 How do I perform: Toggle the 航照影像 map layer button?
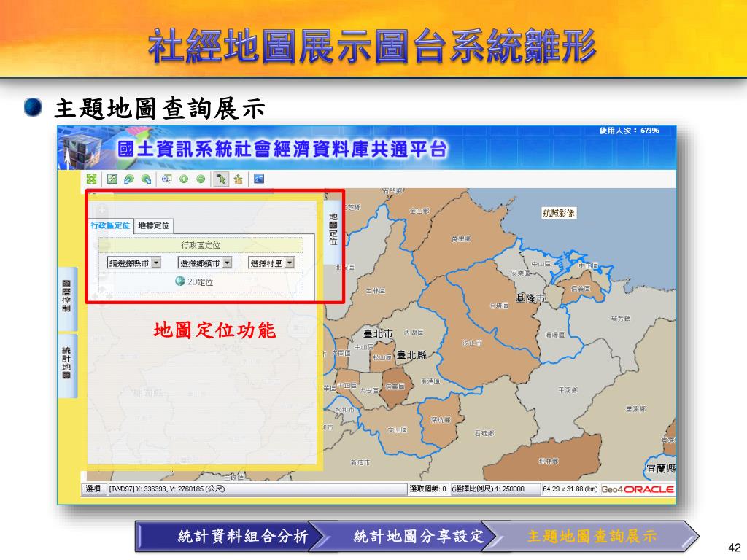pos(559,213)
